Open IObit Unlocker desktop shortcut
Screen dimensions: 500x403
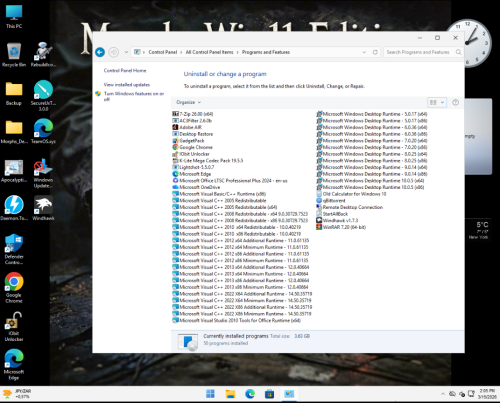click(x=14, y=326)
